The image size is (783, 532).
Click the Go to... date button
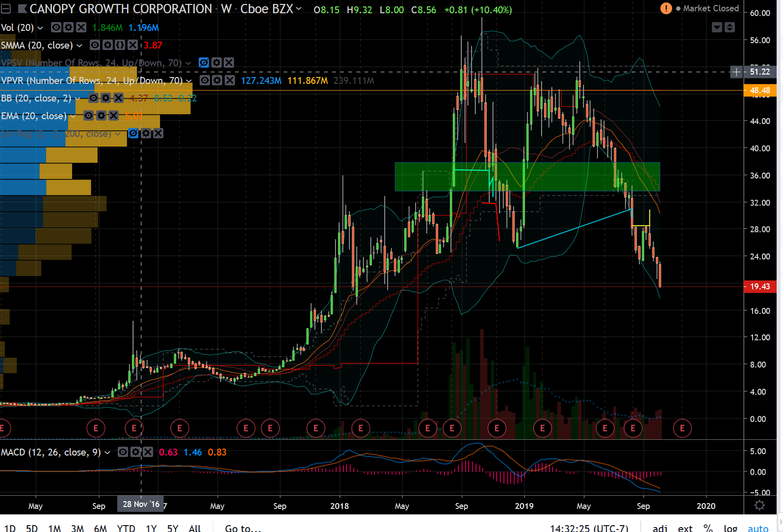(242, 528)
